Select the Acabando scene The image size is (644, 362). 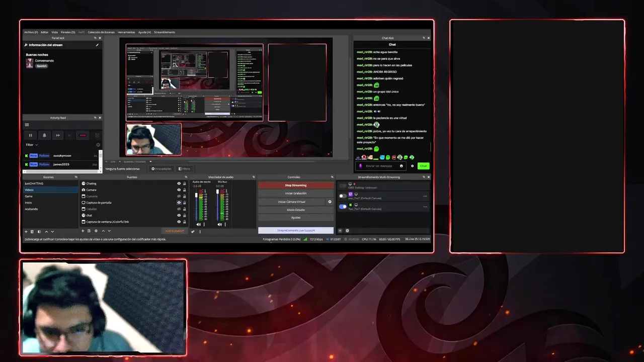pos(50,209)
